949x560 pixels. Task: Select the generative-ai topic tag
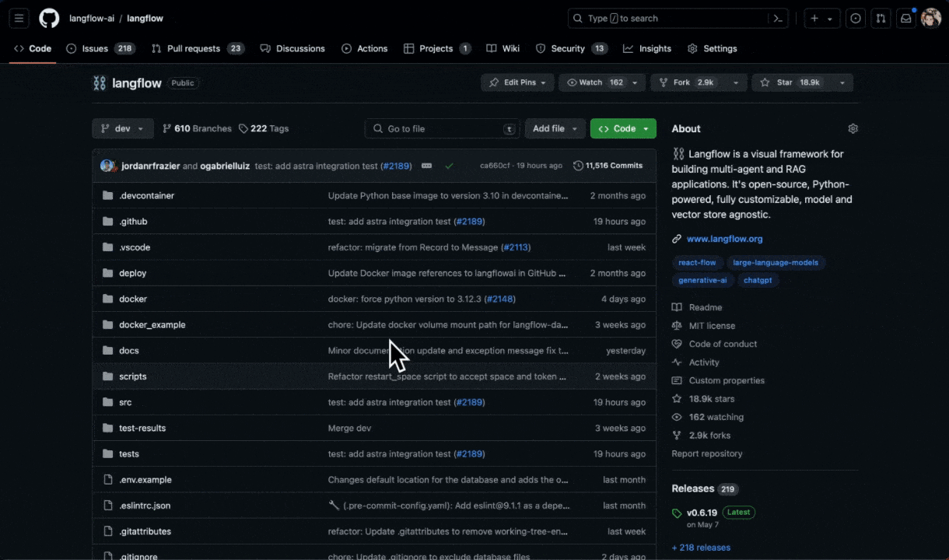point(702,280)
